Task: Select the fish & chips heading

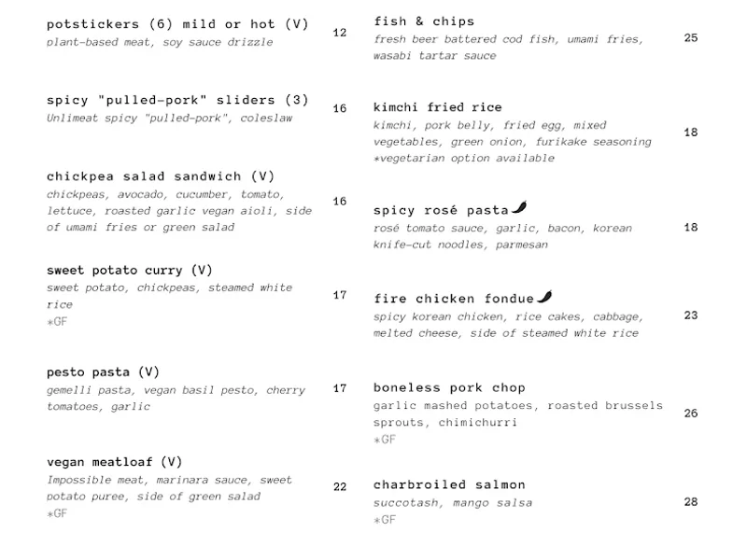Action: tap(424, 21)
